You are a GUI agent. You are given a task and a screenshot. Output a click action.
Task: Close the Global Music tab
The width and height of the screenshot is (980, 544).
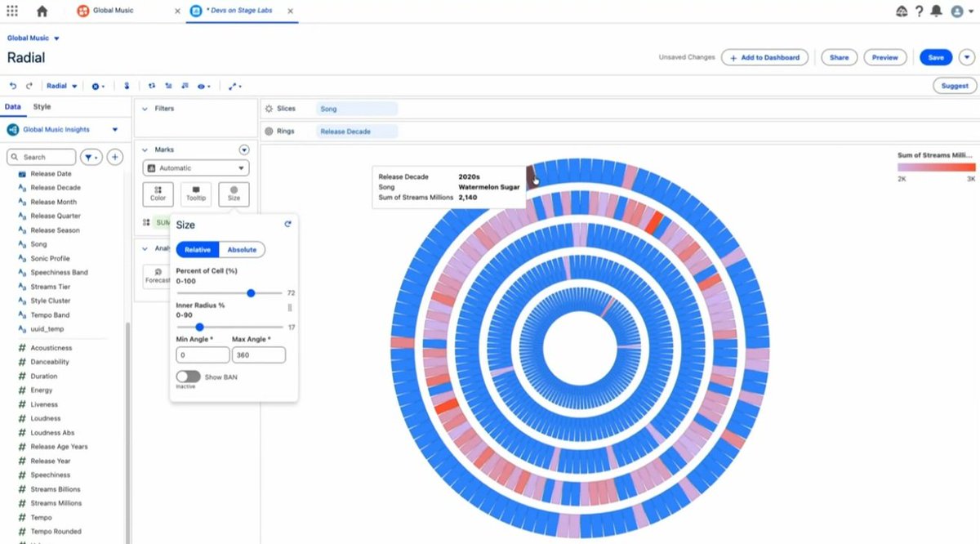coord(178,11)
